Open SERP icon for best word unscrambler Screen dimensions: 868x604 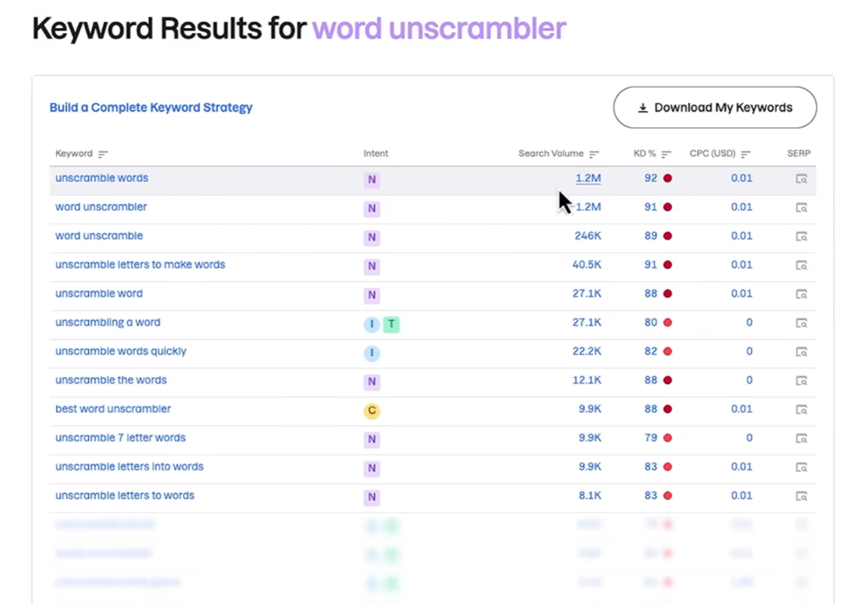801,409
